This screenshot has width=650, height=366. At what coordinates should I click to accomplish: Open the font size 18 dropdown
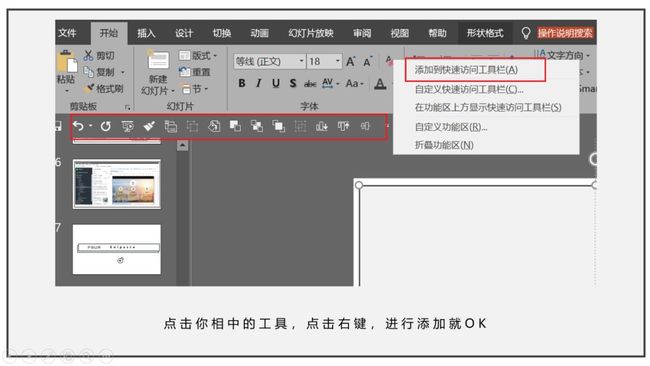point(338,61)
